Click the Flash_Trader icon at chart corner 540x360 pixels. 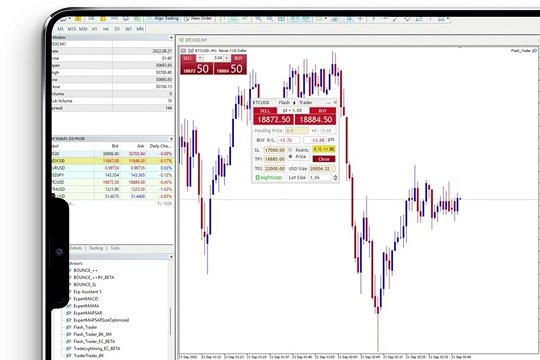(x=535, y=51)
